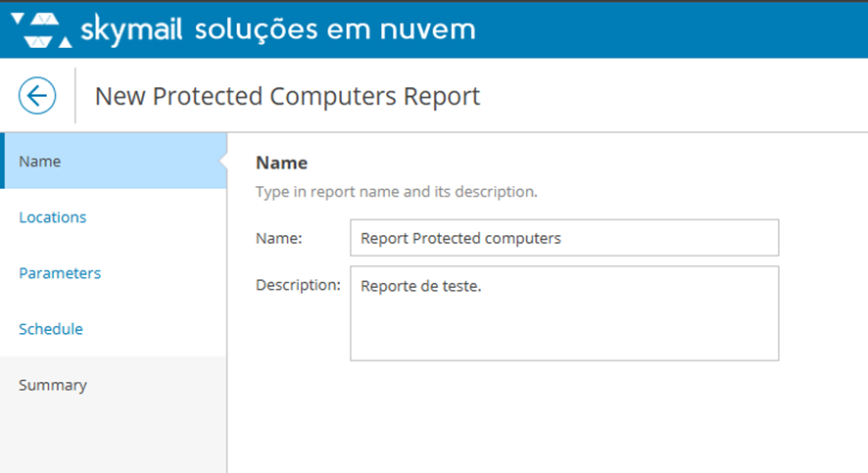The image size is (868, 473).
Task: Click inside the Description text area
Action: click(563, 323)
